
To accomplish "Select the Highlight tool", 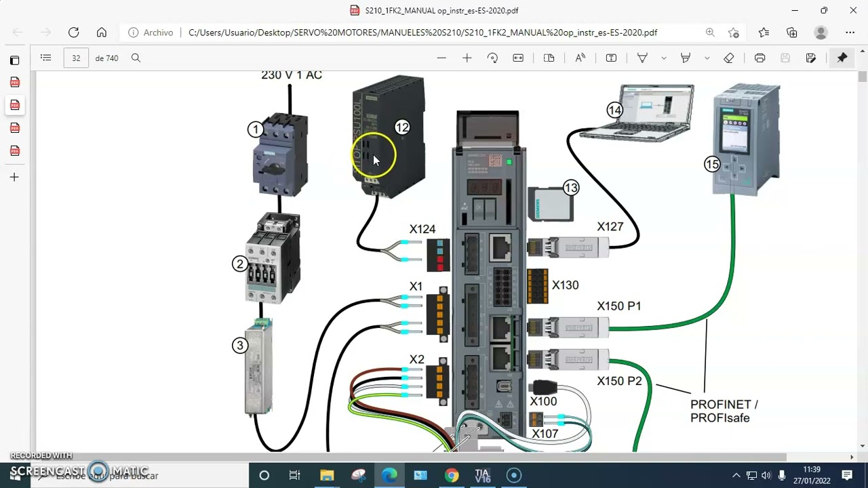I will coord(686,58).
